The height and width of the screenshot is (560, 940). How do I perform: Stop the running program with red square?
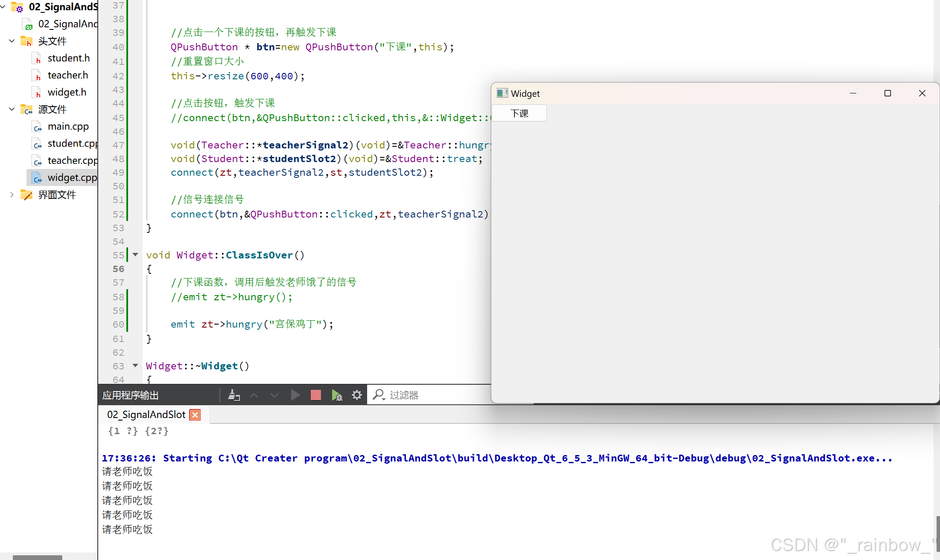316,395
